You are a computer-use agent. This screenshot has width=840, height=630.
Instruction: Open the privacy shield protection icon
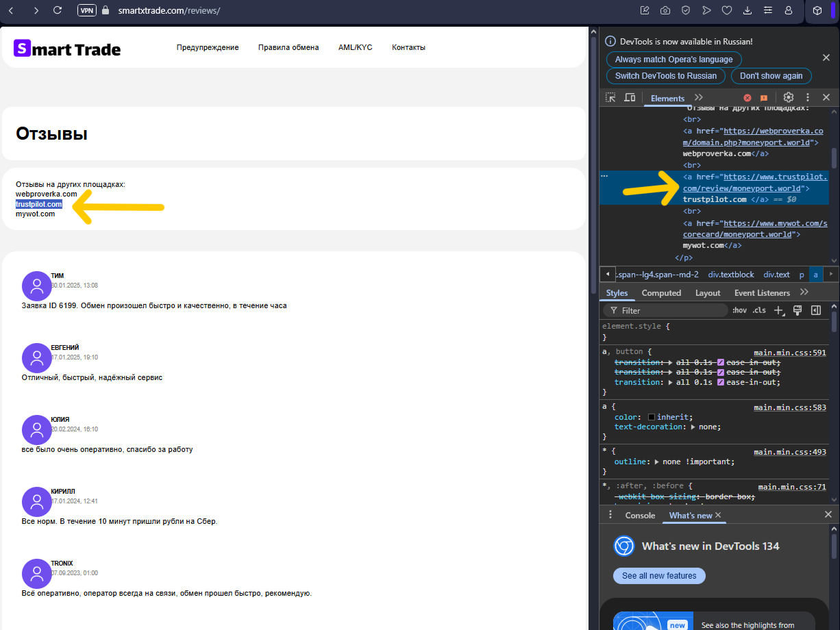(x=686, y=10)
